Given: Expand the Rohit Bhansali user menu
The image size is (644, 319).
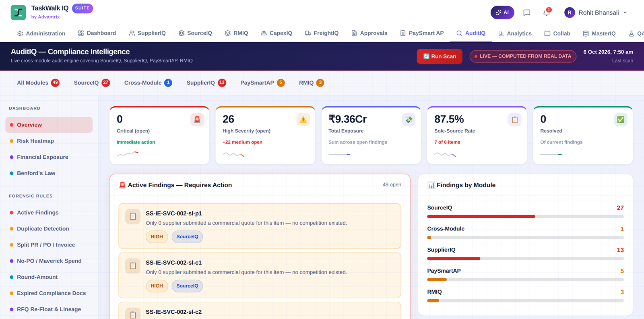Looking at the screenshot, I should click(596, 12).
